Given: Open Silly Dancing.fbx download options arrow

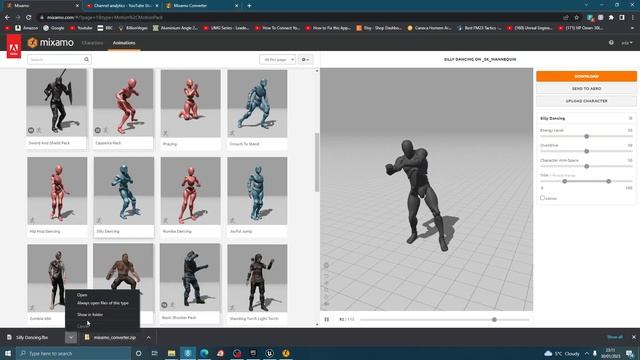Looking at the screenshot, I should (71, 338).
